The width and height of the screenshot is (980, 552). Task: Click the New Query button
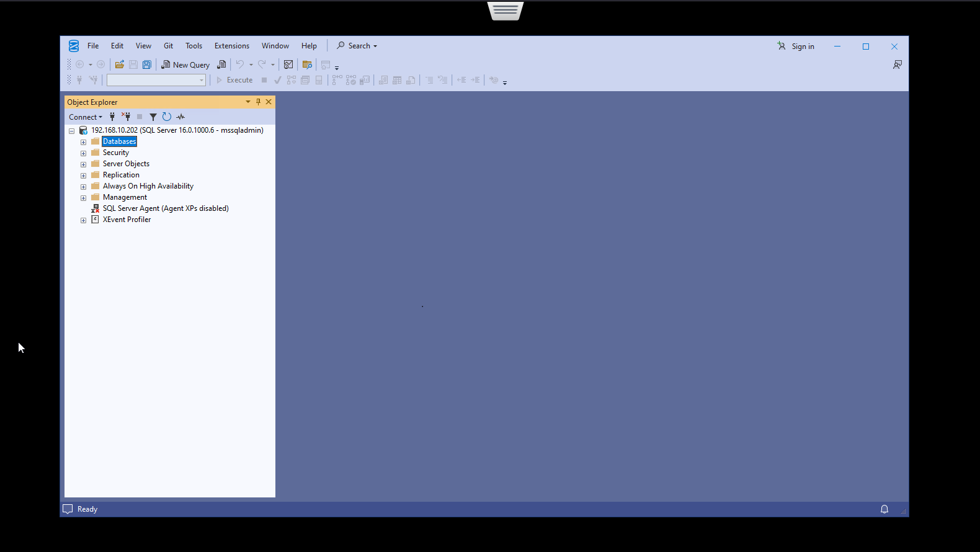coord(186,65)
